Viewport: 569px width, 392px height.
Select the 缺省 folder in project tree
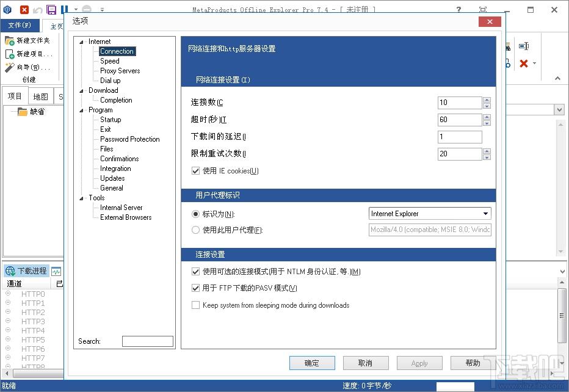click(x=31, y=111)
